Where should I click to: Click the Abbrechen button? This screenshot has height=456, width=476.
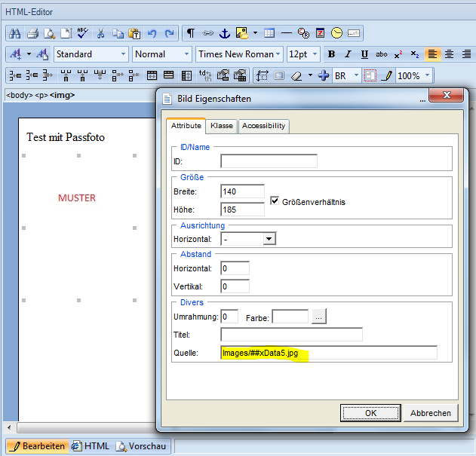click(x=431, y=413)
